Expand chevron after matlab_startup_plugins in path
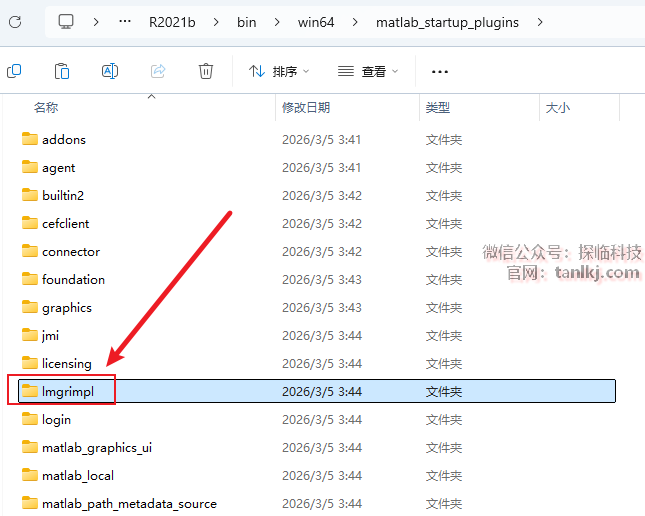This screenshot has width=645, height=516. click(540, 22)
